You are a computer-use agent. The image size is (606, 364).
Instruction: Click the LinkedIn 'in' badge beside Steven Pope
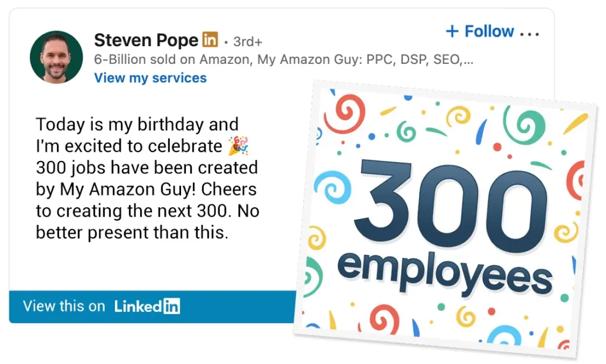211,40
